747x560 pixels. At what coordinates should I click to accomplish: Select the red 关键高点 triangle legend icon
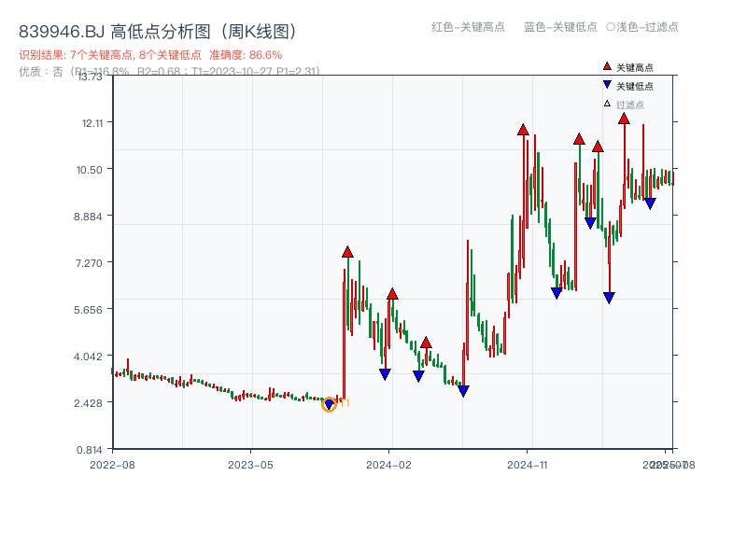point(607,66)
